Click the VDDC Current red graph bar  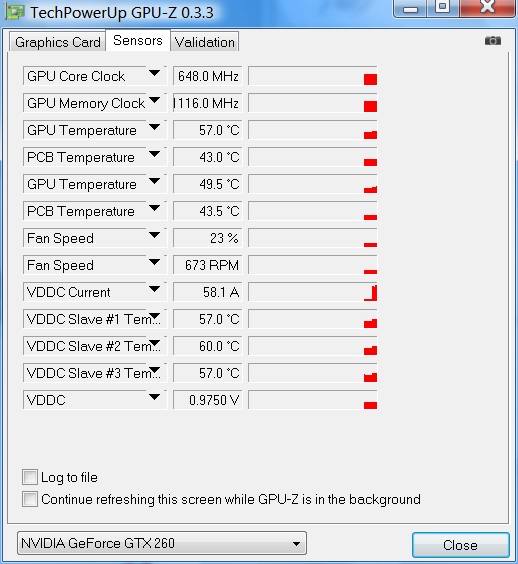coord(371,293)
